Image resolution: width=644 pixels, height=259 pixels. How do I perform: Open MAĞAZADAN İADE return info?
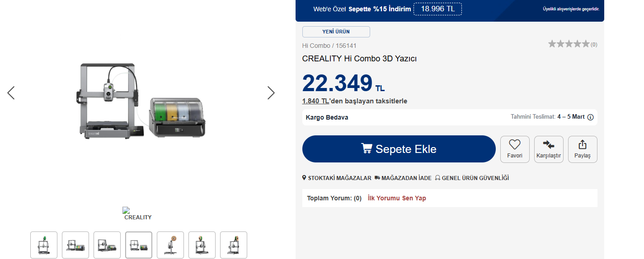pyautogui.click(x=403, y=178)
